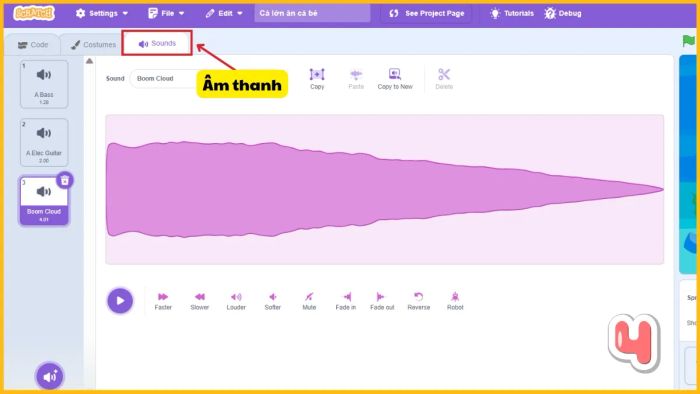Apply the Louder effect
Image resolution: width=700 pixels, height=394 pixels.
tap(236, 301)
